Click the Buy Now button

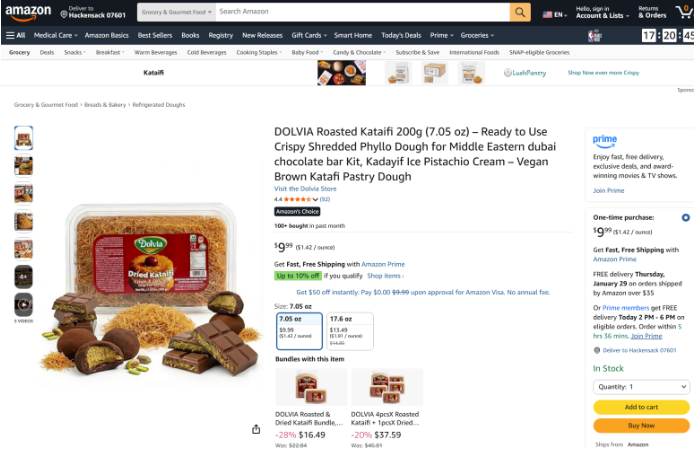tap(641, 425)
